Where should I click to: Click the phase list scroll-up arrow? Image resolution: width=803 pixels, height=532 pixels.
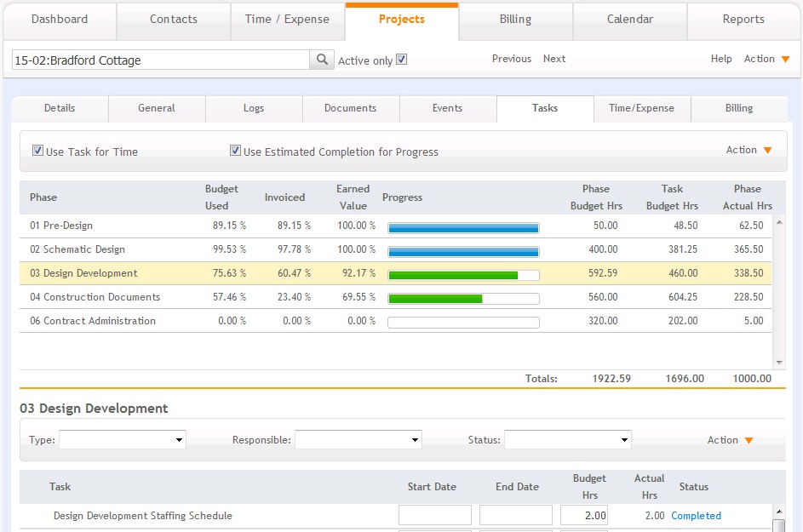(x=779, y=222)
